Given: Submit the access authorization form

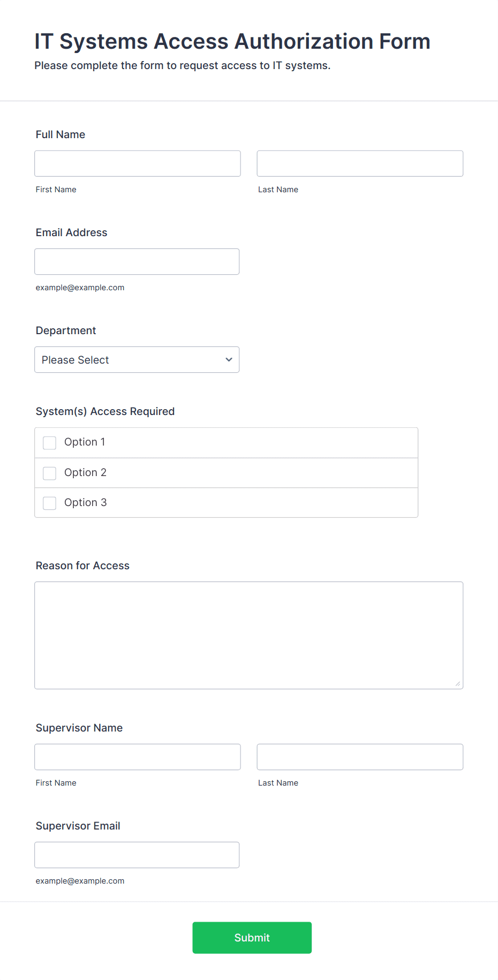Looking at the screenshot, I should click(252, 938).
